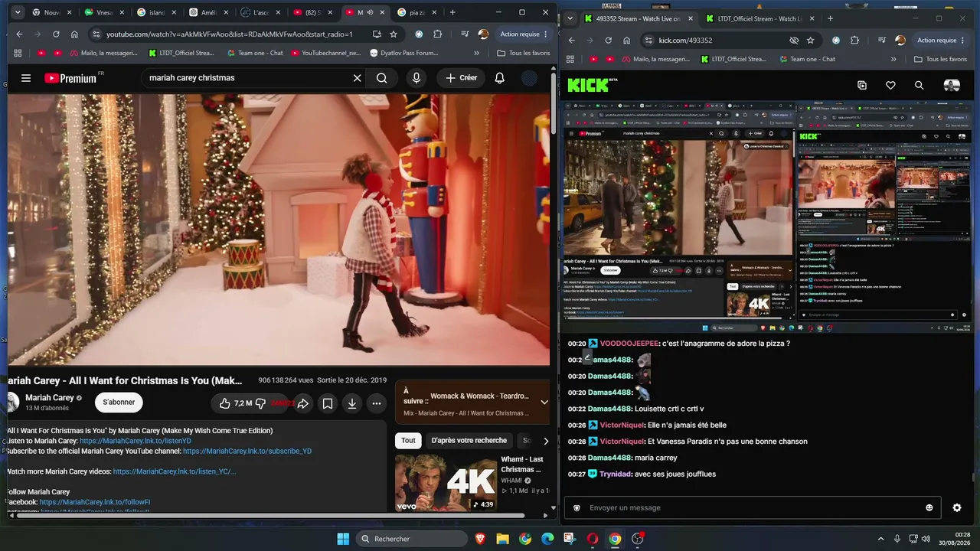
Task: Show hidden bookmarks in YouTube window
Action: [476, 54]
